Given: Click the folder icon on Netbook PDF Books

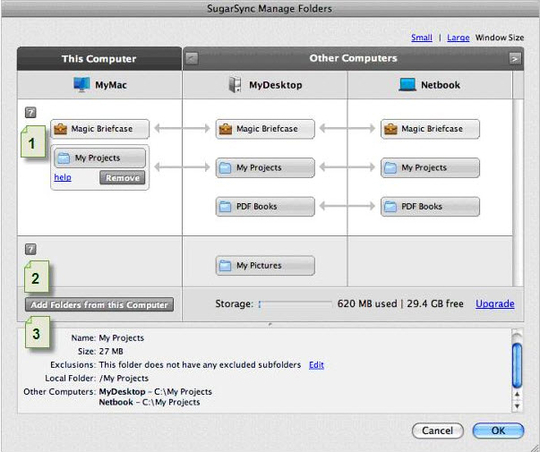Looking at the screenshot, I should [390, 207].
